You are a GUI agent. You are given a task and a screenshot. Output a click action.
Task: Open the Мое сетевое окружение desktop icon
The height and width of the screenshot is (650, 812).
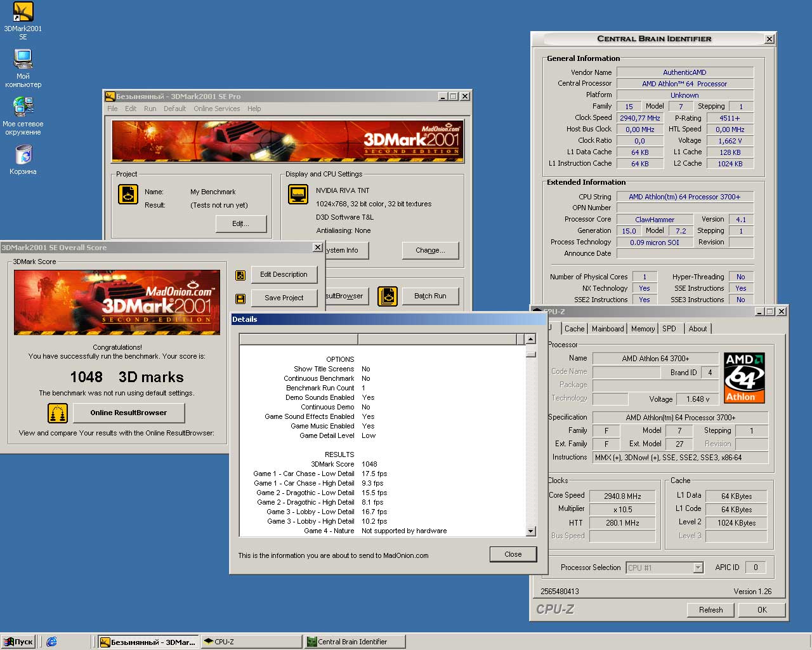(23, 116)
